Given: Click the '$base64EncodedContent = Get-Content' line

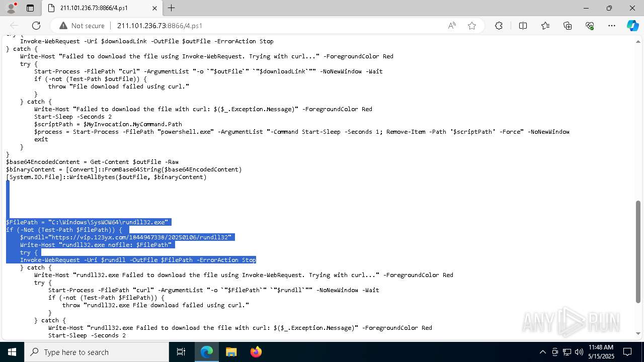Looking at the screenshot, I should pos(92,162).
